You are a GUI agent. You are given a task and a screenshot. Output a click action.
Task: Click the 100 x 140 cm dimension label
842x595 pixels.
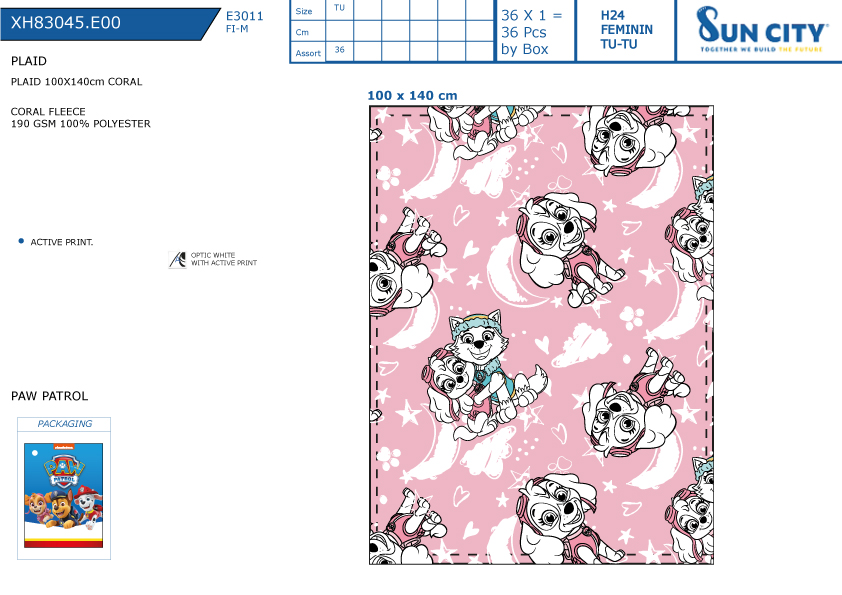pyautogui.click(x=412, y=96)
